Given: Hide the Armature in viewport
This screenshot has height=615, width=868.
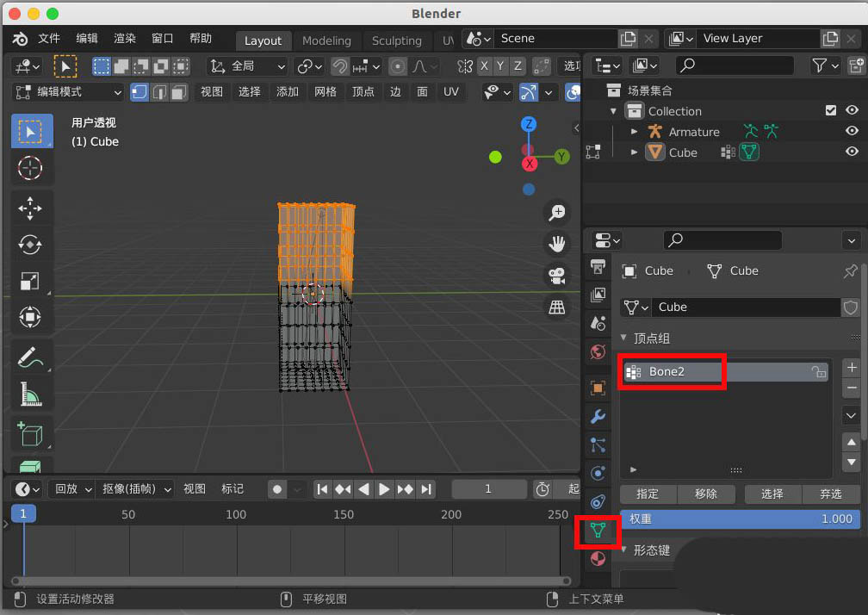Looking at the screenshot, I should coord(852,131).
